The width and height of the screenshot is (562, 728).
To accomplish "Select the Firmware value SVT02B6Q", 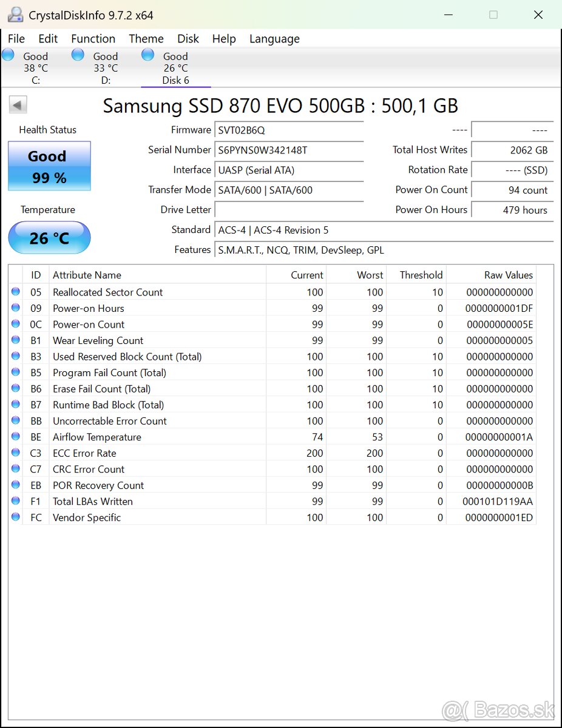I will (x=289, y=130).
